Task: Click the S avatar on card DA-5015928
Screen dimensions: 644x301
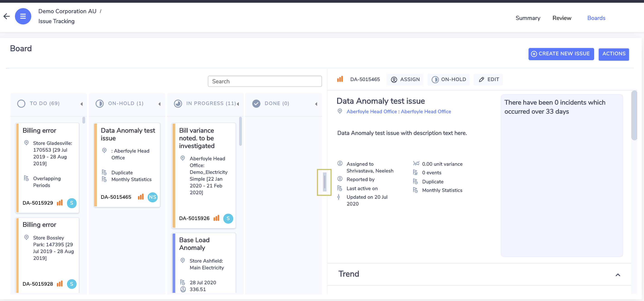Action: (x=72, y=284)
